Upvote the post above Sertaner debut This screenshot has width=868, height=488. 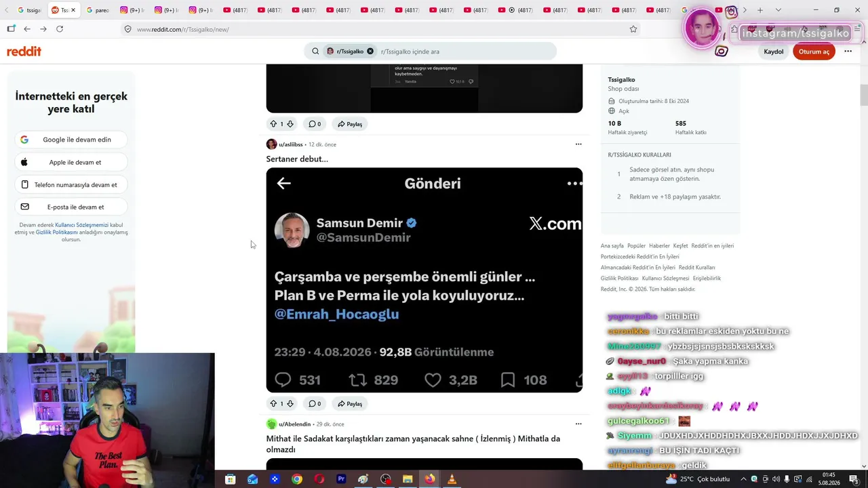[273, 124]
